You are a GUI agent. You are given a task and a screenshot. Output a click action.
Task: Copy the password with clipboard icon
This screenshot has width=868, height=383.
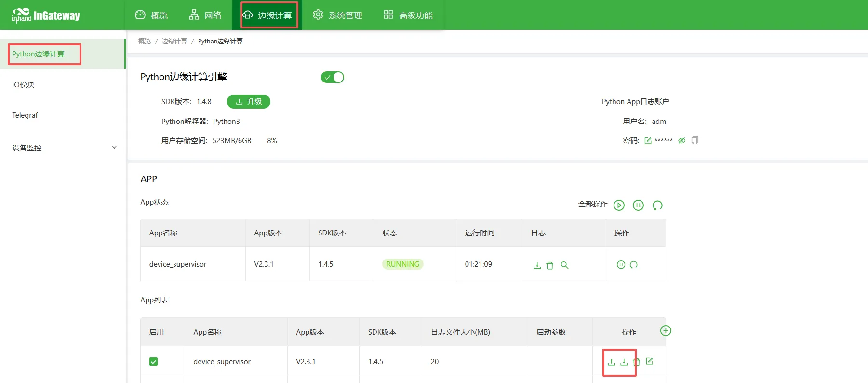tap(695, 140)
